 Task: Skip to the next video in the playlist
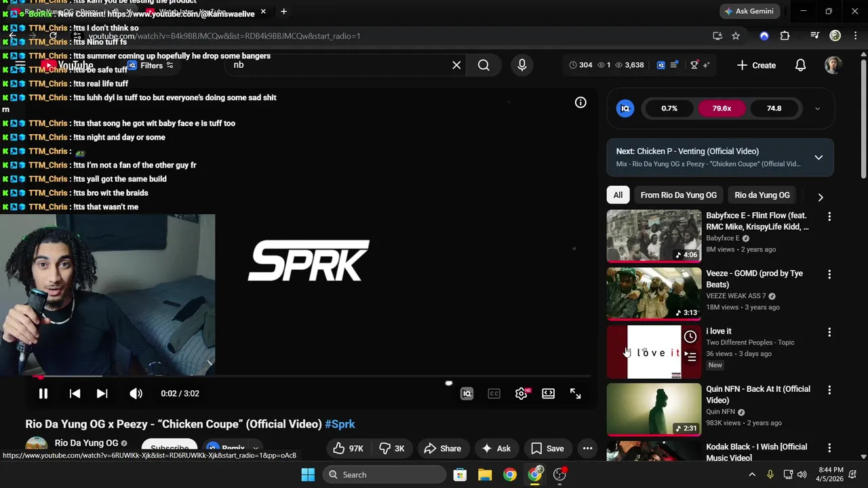(102, 393)
